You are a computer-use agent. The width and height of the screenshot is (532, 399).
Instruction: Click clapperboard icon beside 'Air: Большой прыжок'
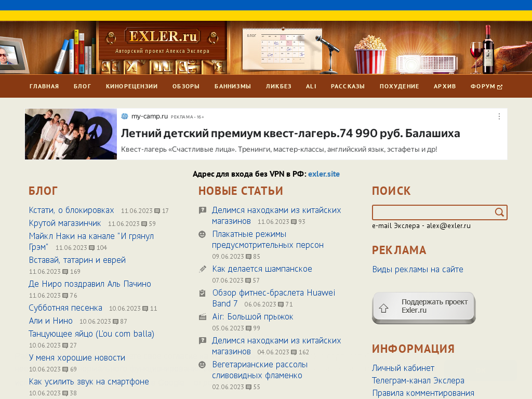(202, 317)
